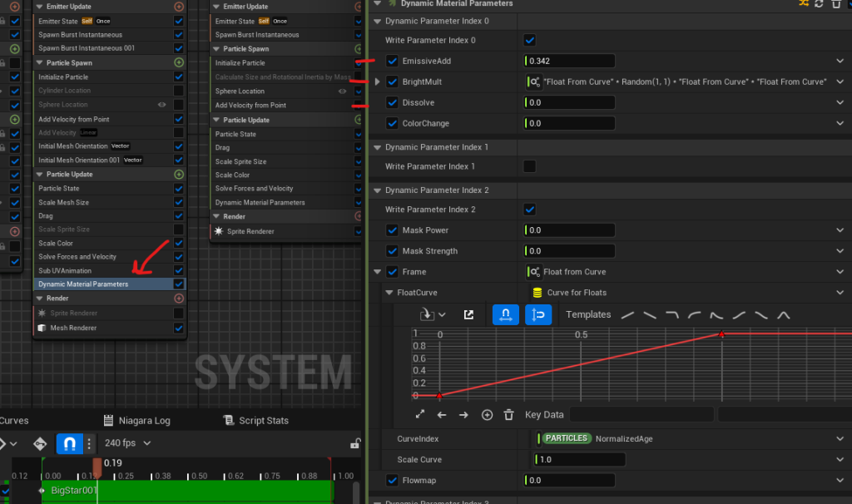Enable the Write Parameter Index 1 checkbox
Image resolution: width=852 pixels, height=504 pixels.
[x=530, y=166]
